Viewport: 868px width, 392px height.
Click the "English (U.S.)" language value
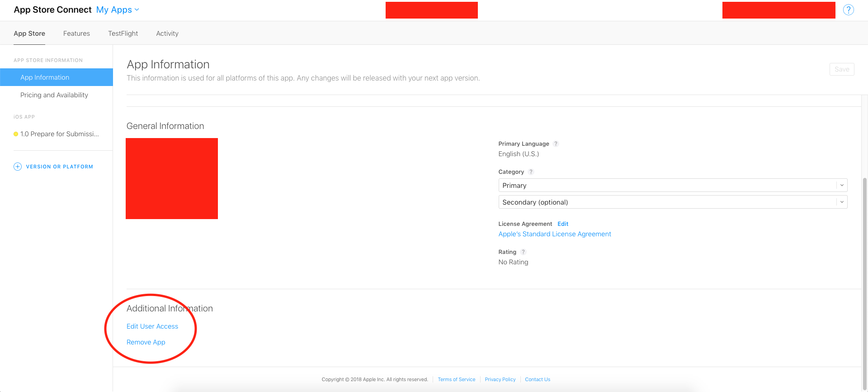coord(519,154)
